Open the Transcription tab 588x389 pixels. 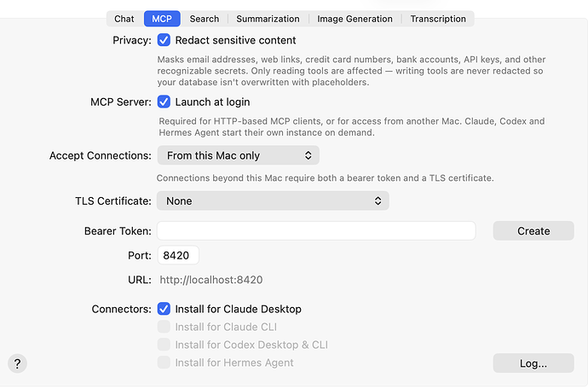coord(438,19)
